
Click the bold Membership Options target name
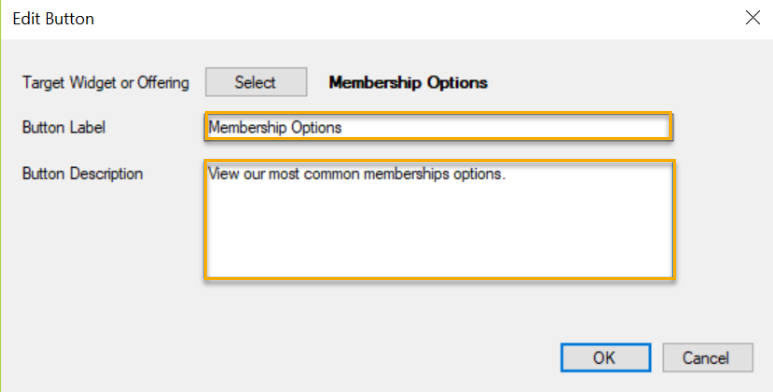coord(408,82)
